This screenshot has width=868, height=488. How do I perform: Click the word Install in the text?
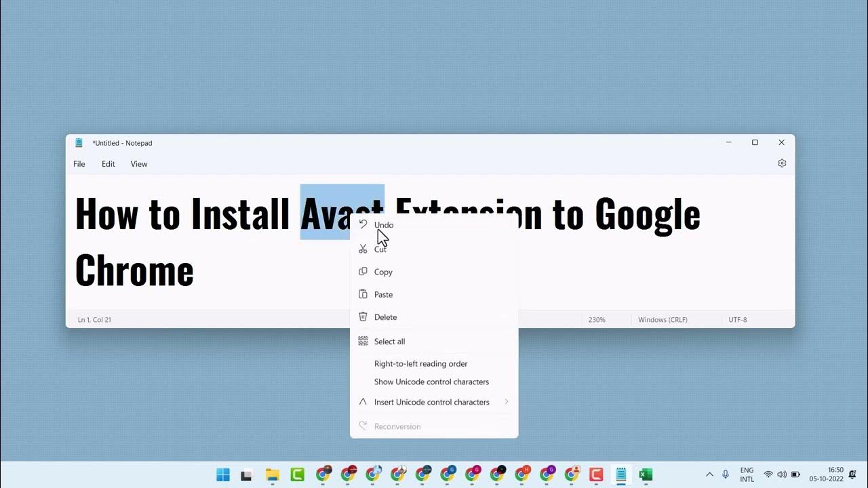pyautogui.click(x=241, y=213)
